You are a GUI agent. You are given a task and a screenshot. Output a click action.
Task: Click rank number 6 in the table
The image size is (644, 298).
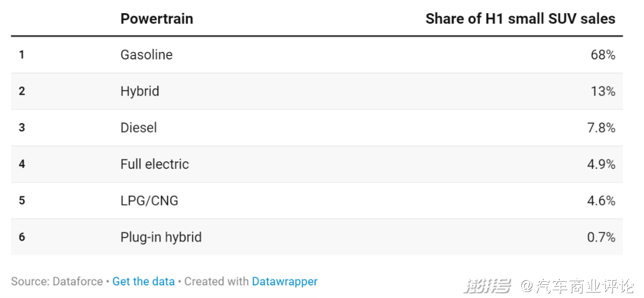[21, 237]
